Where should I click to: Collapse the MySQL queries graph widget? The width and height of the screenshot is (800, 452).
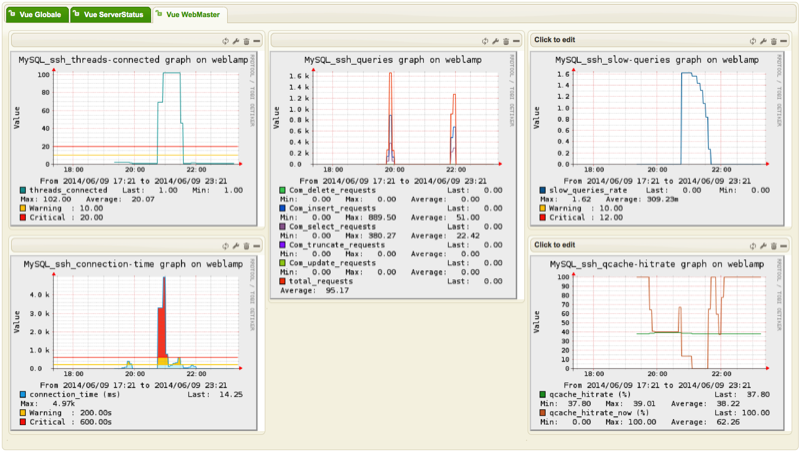(x=516, y=41)
